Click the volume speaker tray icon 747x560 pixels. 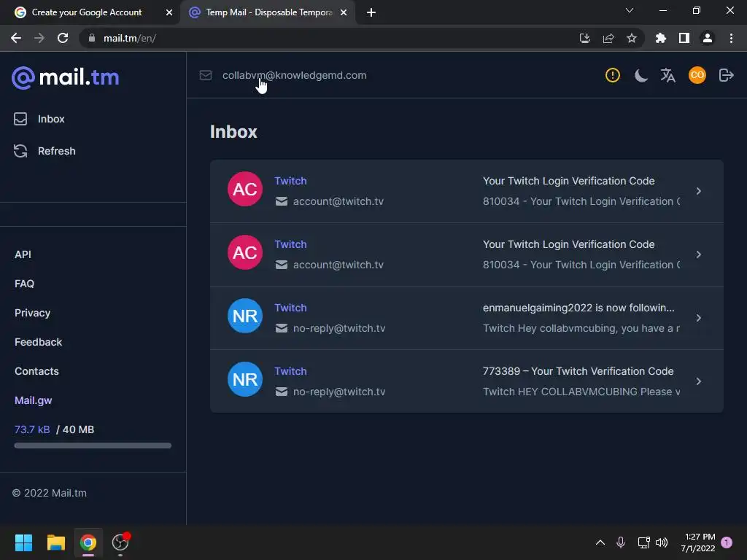[x=662, y=542]
